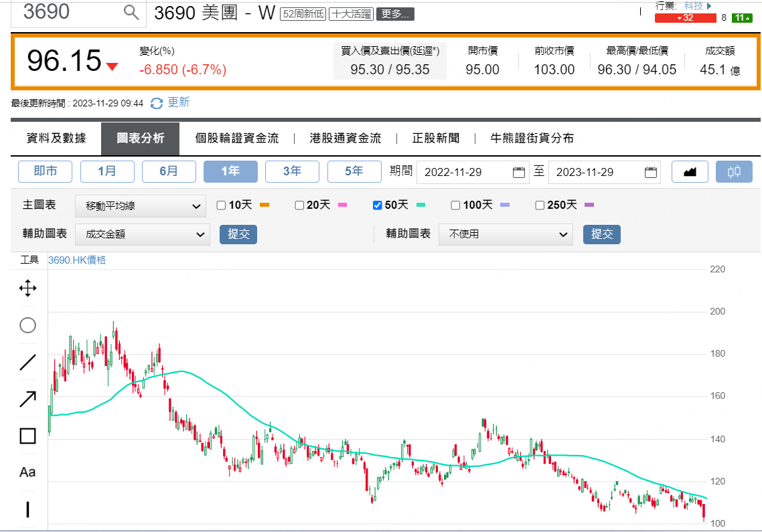
Task: Click the teal 50天 color swatch
Action: point(421,205)
